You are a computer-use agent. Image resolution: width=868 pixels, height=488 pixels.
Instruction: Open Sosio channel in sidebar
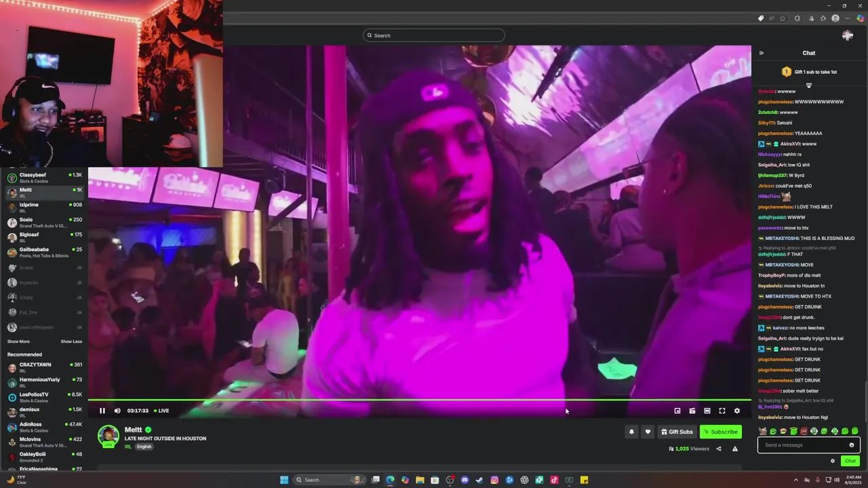44,222
